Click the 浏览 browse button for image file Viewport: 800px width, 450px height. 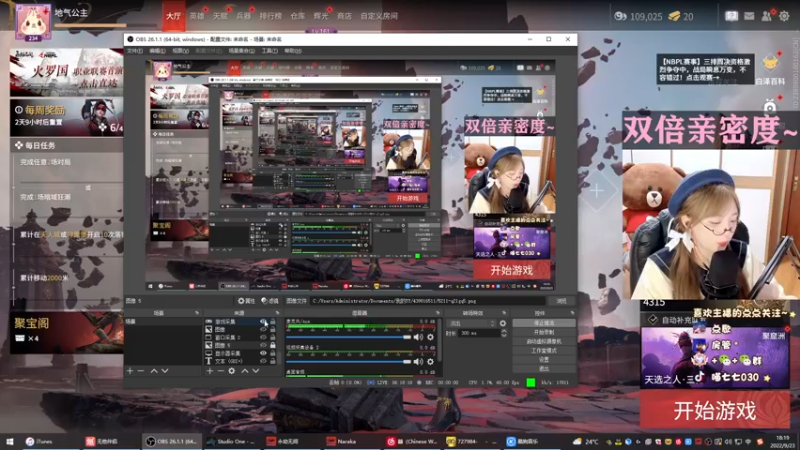pos(561,301)
